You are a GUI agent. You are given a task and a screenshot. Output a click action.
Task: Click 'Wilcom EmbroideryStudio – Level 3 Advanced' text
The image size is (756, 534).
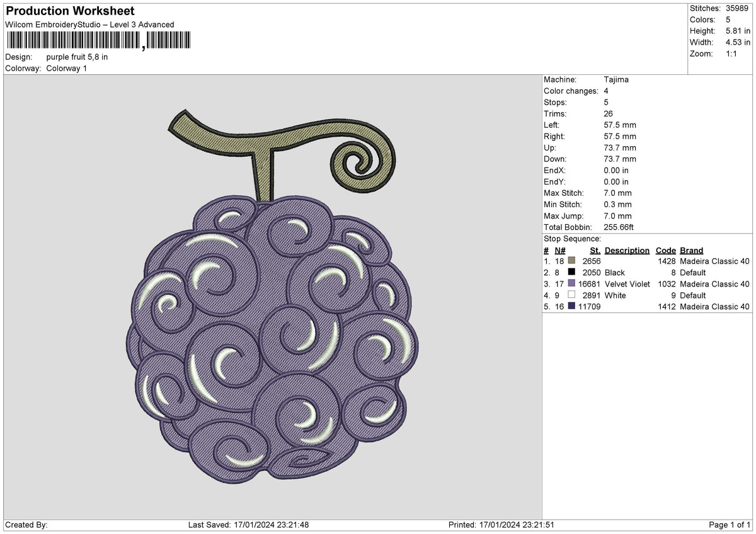click(89, 25)
